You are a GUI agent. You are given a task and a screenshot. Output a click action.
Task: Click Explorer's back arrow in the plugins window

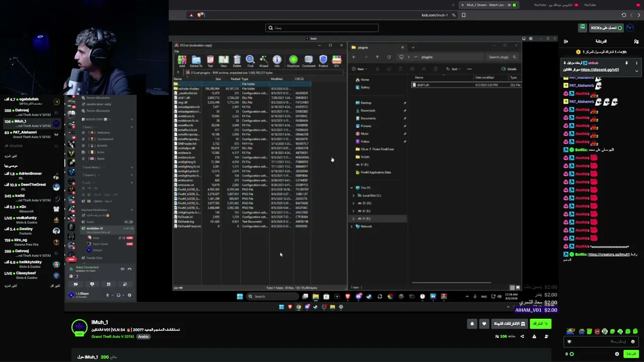354,57
